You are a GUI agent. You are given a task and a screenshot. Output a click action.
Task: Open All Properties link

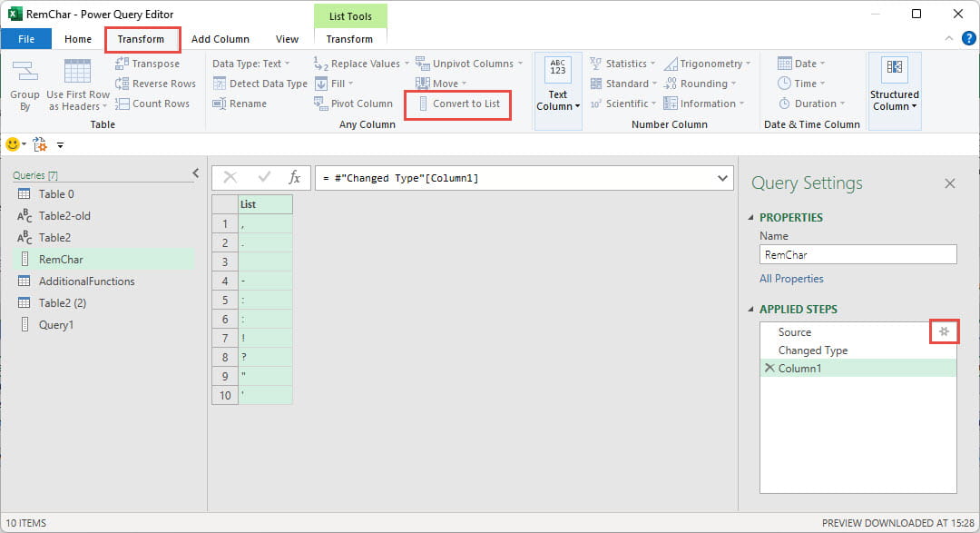click(x=791, y=279)
